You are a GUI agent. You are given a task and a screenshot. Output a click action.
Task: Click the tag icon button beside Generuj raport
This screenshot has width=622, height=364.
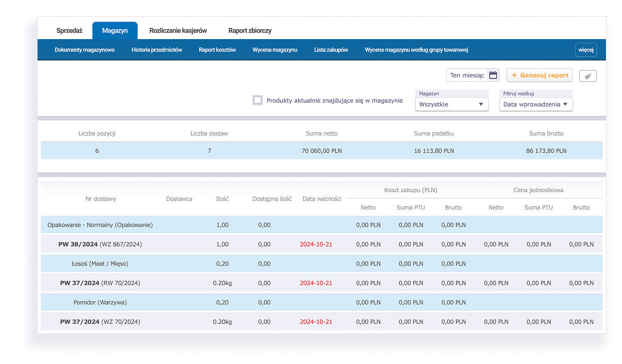pyautogui.click(x=588, y=76)
